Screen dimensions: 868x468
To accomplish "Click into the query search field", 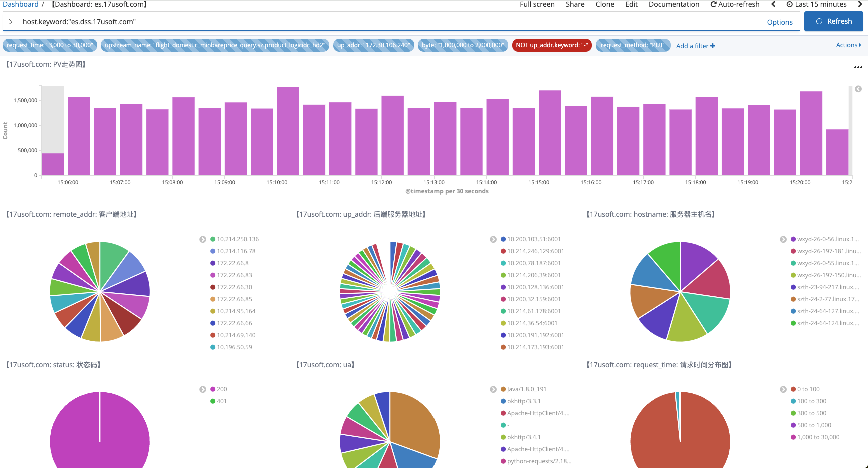I will (x=390, y=22).
